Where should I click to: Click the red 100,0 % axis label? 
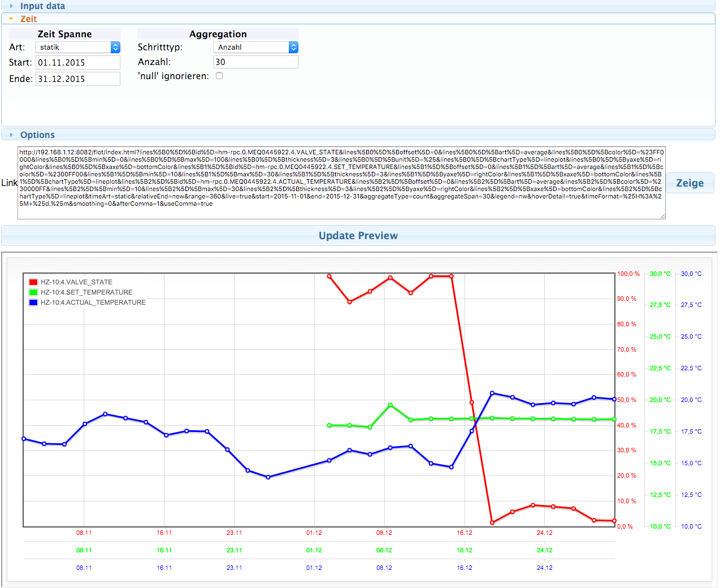pyautogui.click(x=628, y=274)
